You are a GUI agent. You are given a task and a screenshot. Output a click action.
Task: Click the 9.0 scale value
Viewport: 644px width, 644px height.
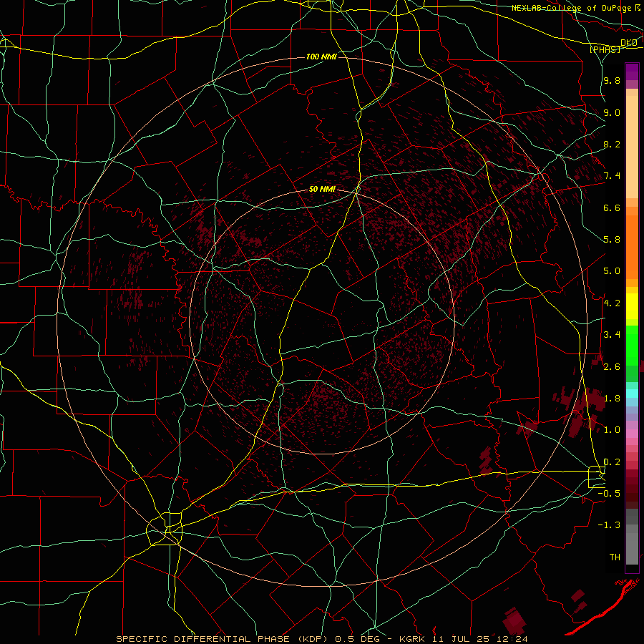[x=612, y=112]
